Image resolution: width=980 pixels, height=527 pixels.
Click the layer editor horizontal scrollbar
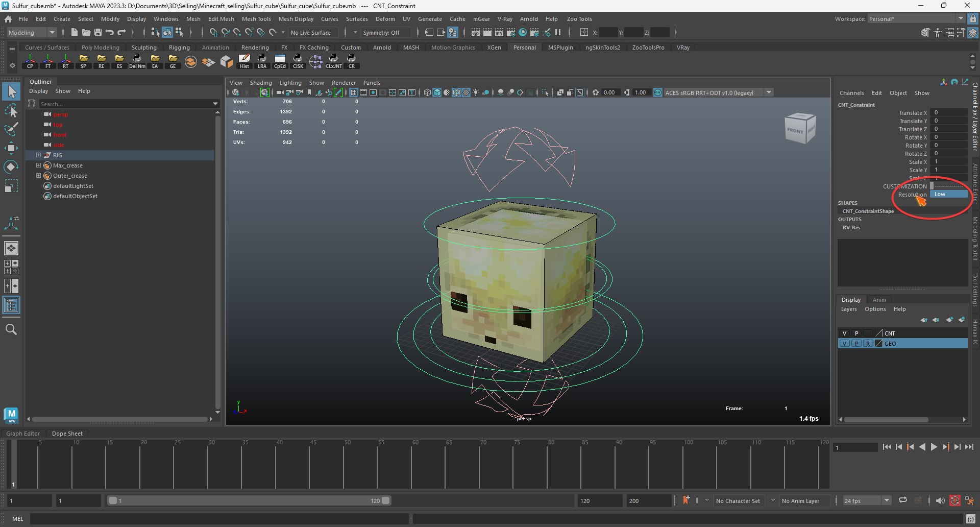pyautogui.click(x=886, y=419)
